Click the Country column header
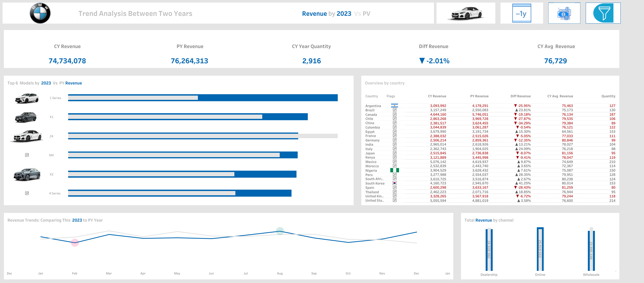 coord(371,96)
